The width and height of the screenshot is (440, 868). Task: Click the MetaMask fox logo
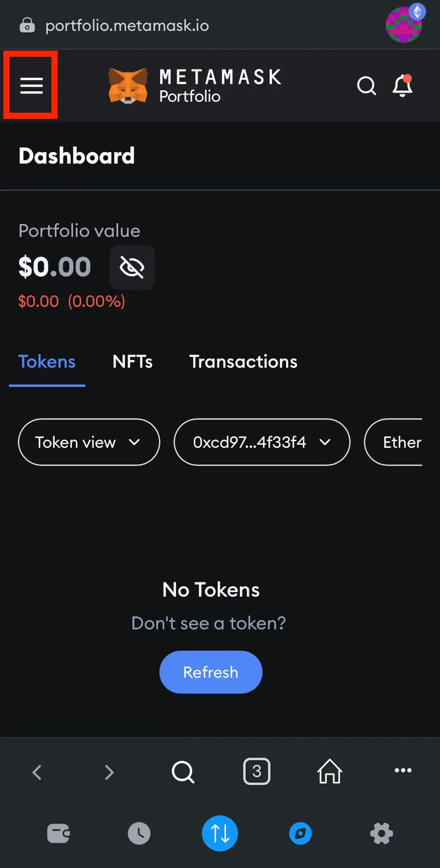[128, 85]
